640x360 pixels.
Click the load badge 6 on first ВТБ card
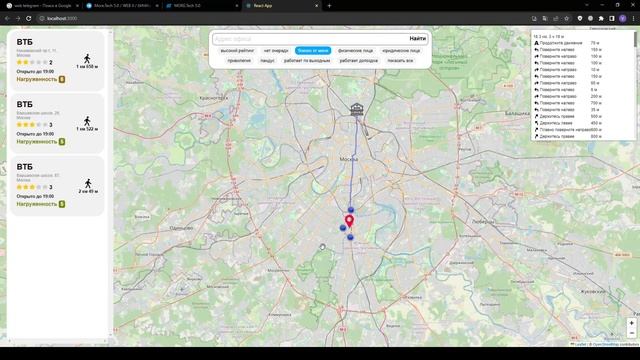coord(62,79)
